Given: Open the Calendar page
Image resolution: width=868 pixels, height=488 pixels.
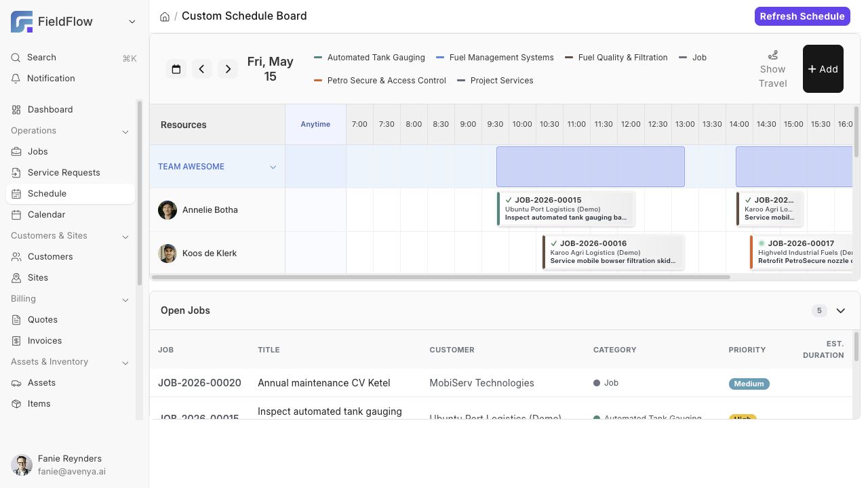Looking at the screenshot, I should pos(71,215).
